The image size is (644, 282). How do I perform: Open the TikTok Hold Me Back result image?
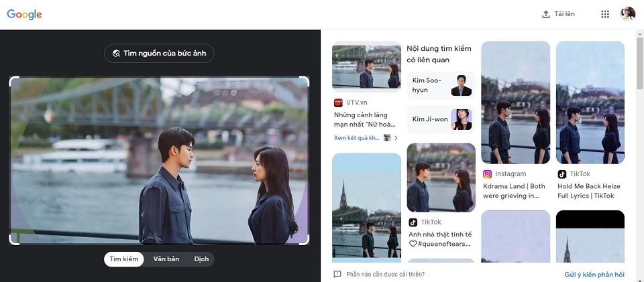point(590,102)
